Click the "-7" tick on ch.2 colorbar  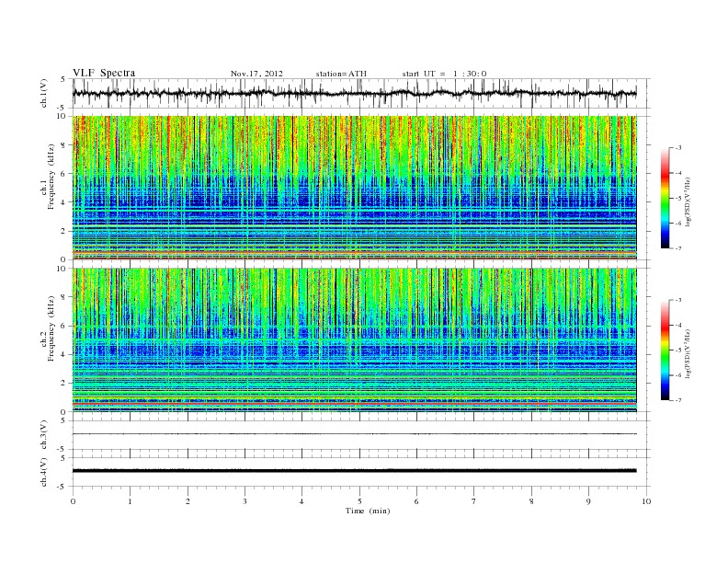(678, 400)
